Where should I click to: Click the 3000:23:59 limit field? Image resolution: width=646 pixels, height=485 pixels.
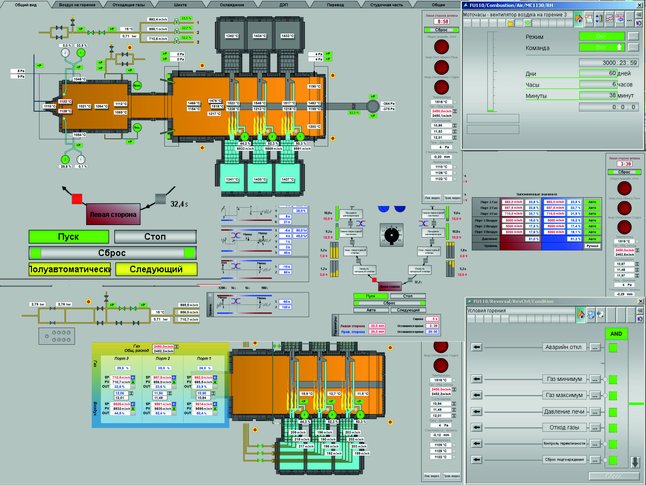coord(609,63)
